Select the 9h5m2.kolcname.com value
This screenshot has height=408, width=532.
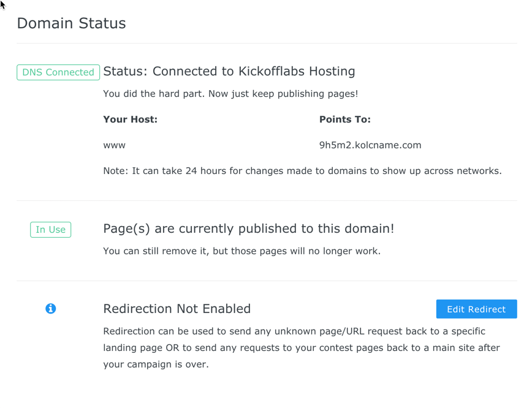click(x=370, y=145)
